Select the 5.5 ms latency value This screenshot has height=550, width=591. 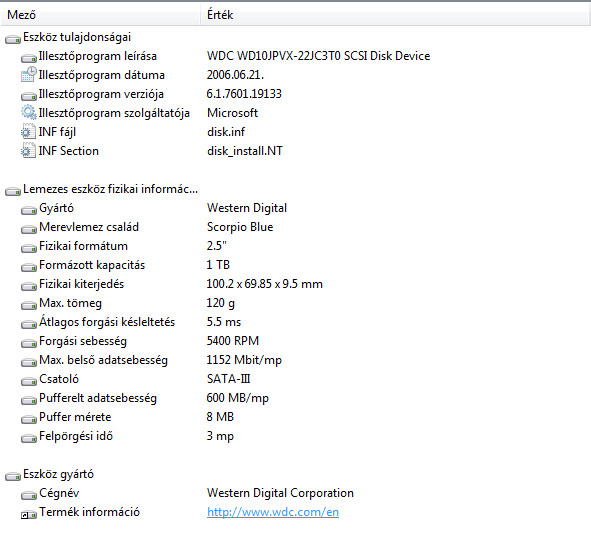pyautogui.click(x=224, y=322)
